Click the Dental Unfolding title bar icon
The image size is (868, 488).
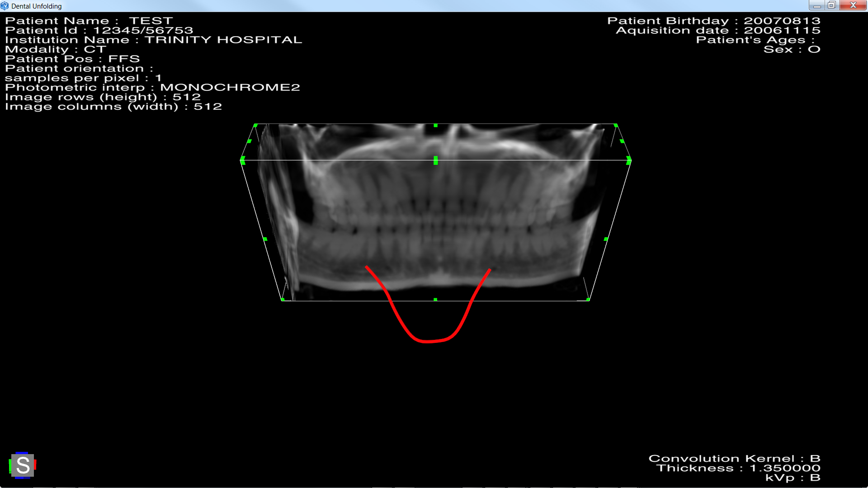point(5,6)
